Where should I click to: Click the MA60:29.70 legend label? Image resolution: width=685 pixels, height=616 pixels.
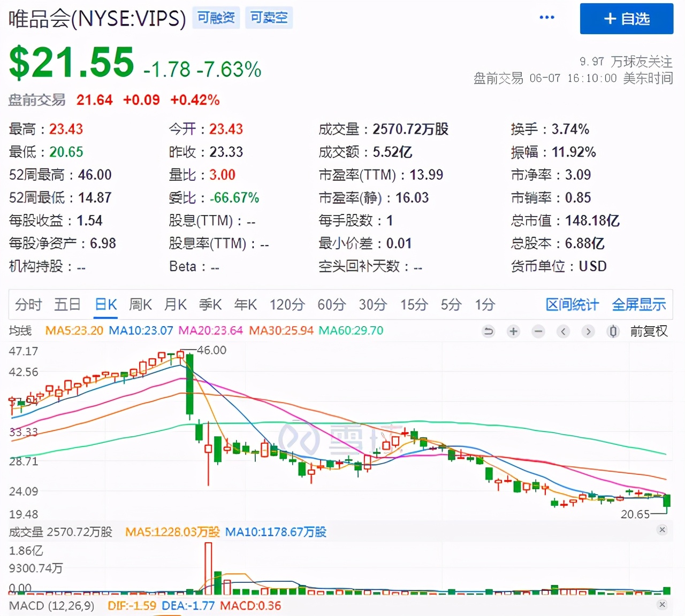click(x=351, y=330)
